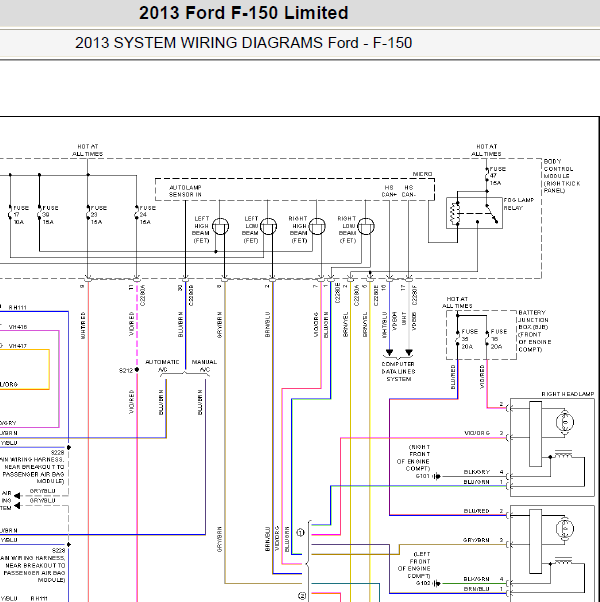600x602 pixels.
Task: Click the fog lamp relay coil symbol
Action: tap(455, 213)
